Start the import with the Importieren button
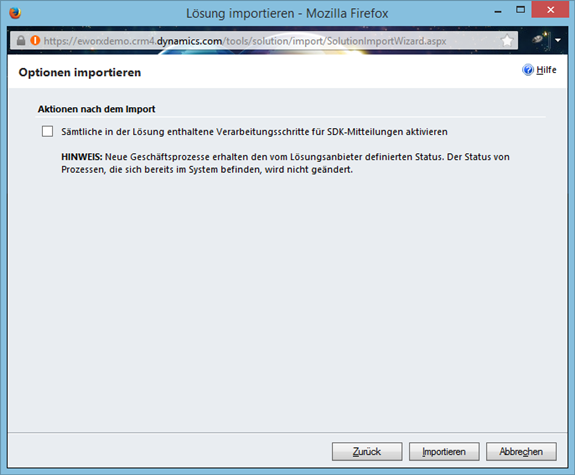Viewport: 575px width, 475px height. pos(444,452)
